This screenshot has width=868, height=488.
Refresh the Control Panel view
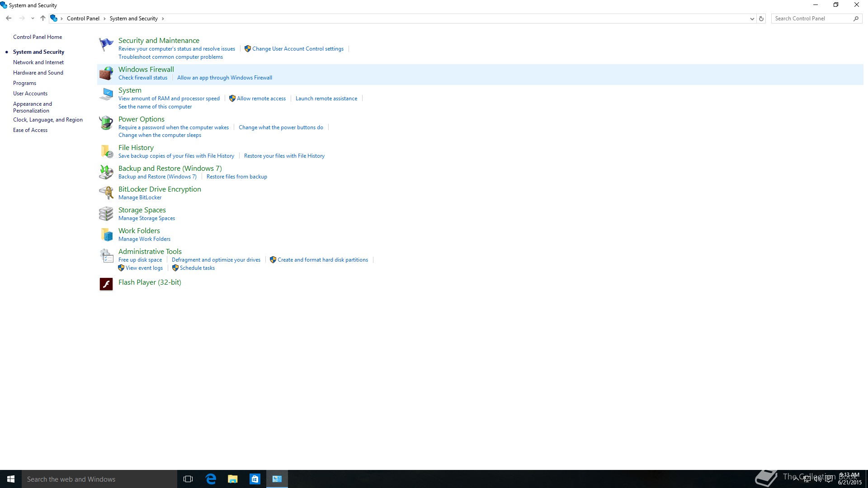point(761,19)
